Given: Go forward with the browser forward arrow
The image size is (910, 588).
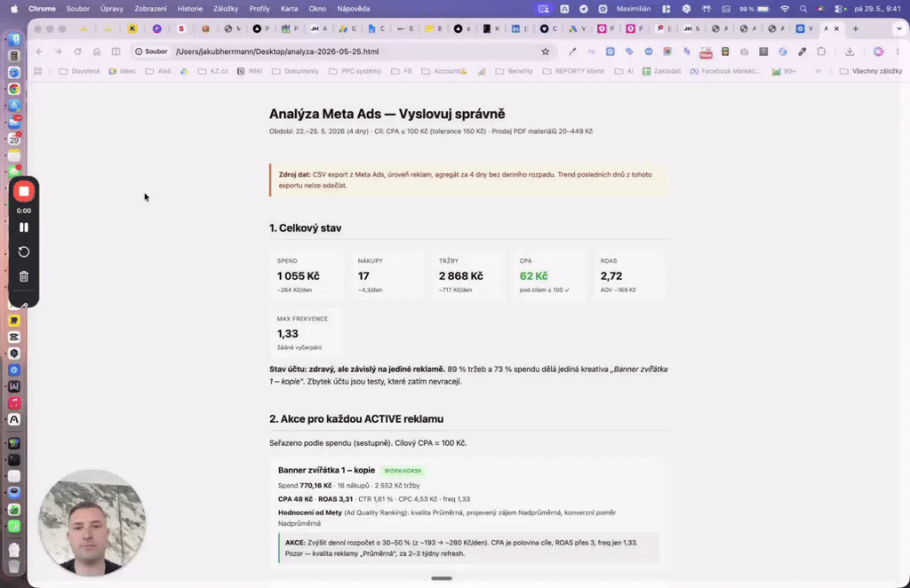Looking at the screenshot, I should click(59, 52).
